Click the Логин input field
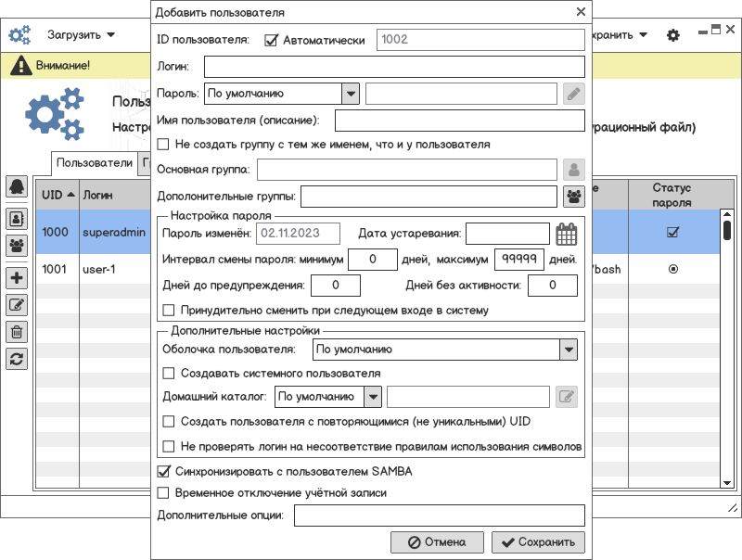 click(x=394, y=67)
